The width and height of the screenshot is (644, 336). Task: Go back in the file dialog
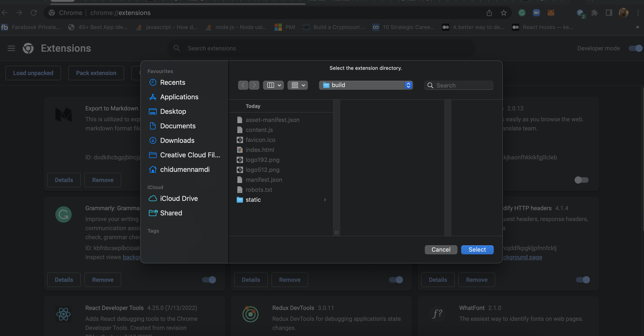click(x=243, y=85)
